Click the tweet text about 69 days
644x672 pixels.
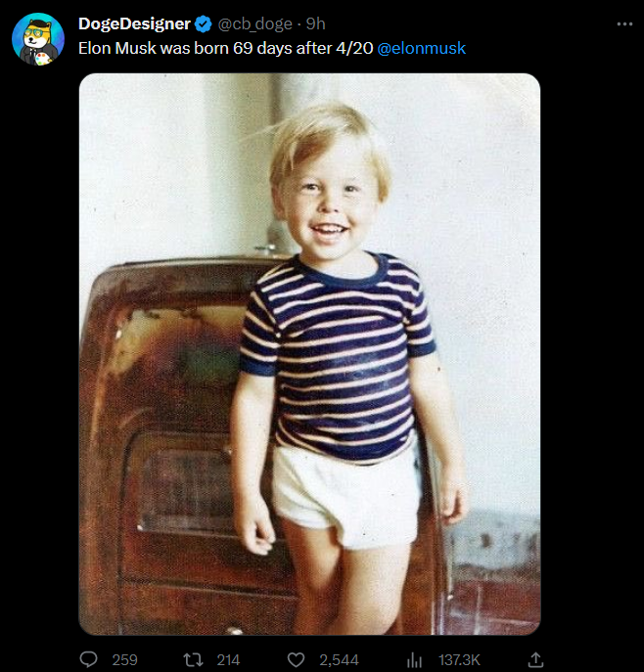[225, 47]
